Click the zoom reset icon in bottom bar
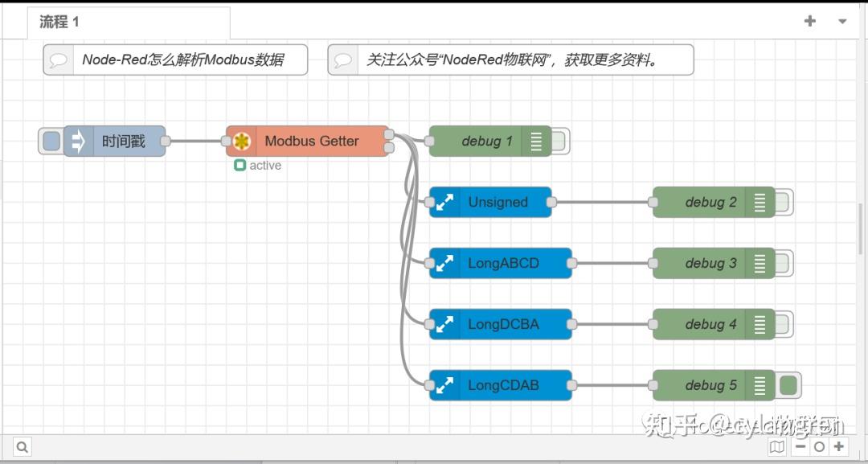868x464 pixels. coord(818,446)
